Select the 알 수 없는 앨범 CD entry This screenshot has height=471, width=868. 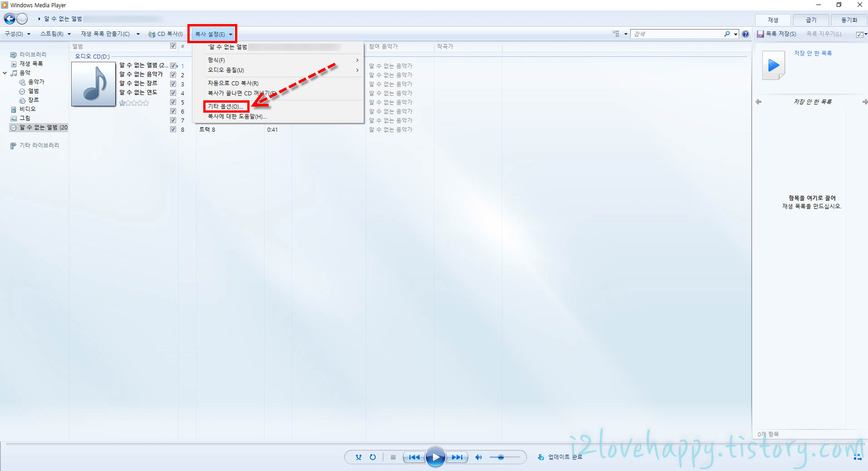click(39, 128)
